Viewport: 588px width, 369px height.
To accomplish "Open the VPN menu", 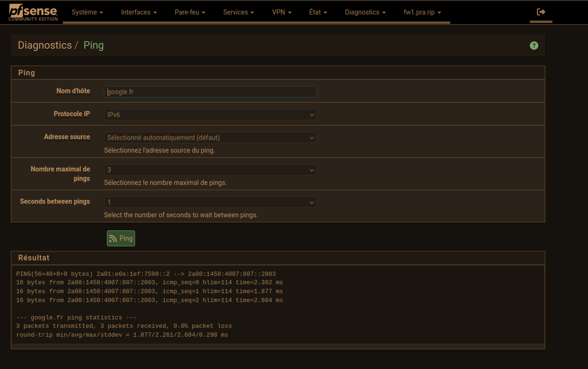I will (x=282, y=12).
